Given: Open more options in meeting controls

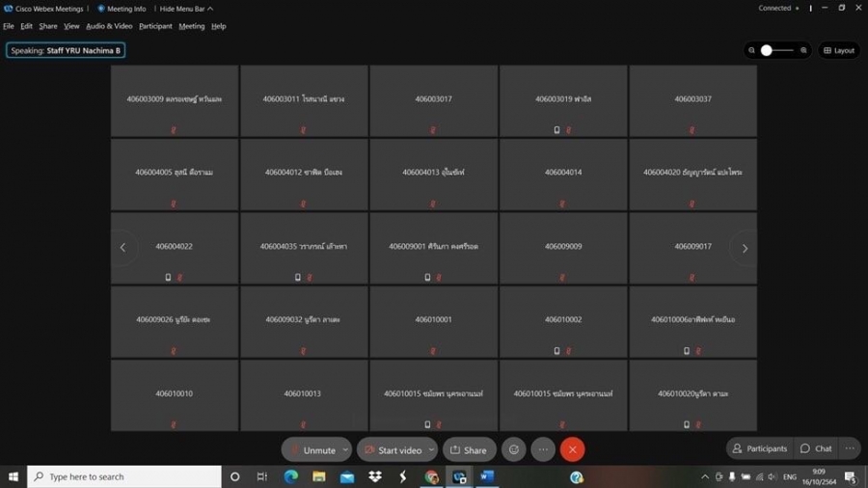Looking at the screenshot, I should click(543, 449).
